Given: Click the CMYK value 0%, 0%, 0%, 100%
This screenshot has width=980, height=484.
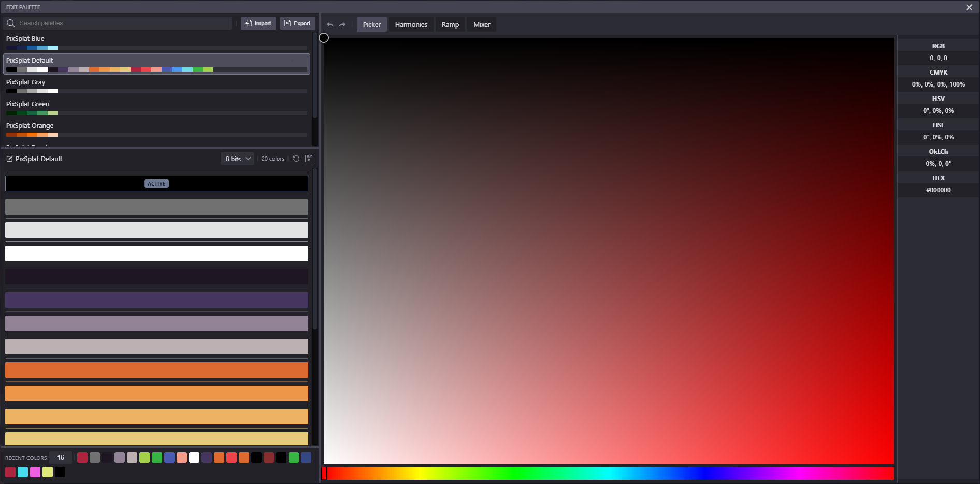Looking at the screenshot, I should [x=939, y=84].
